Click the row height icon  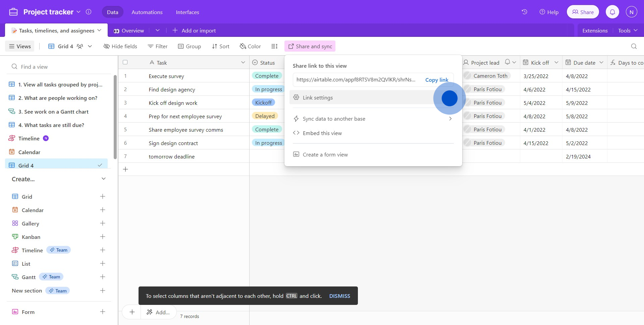274,46
